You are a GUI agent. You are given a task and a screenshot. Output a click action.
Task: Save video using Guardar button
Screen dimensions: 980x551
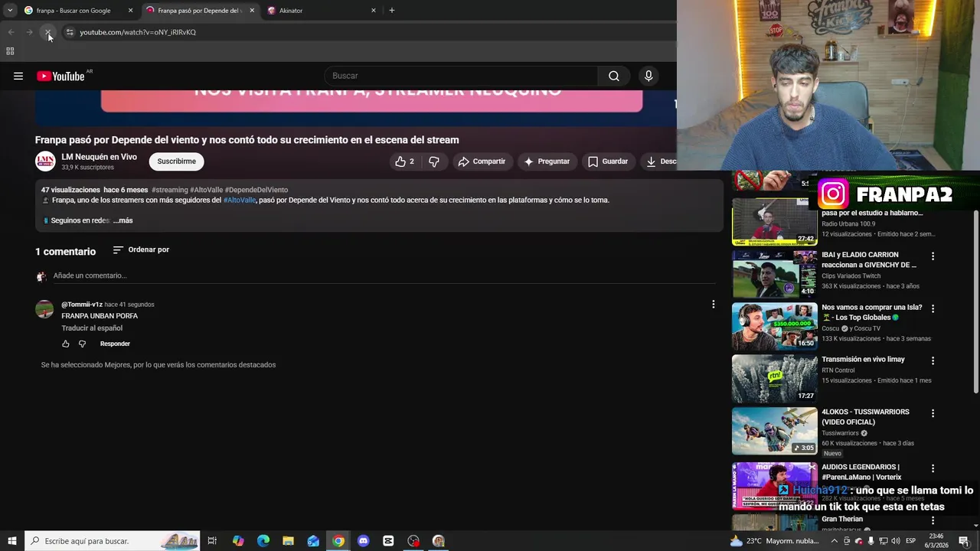coord(608,161)
